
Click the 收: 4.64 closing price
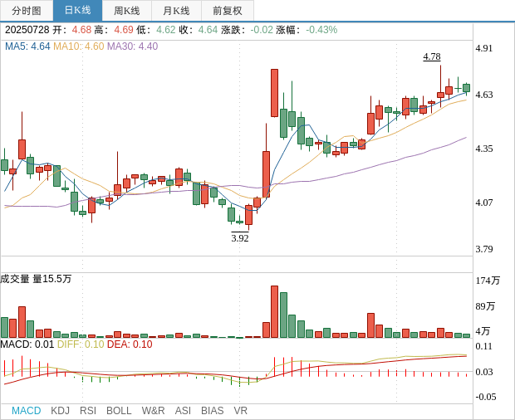click(199, 30)
